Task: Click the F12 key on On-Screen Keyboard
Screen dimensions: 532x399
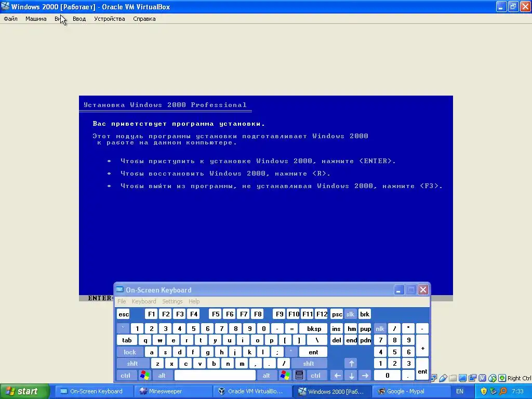Action: pos(322,314)
